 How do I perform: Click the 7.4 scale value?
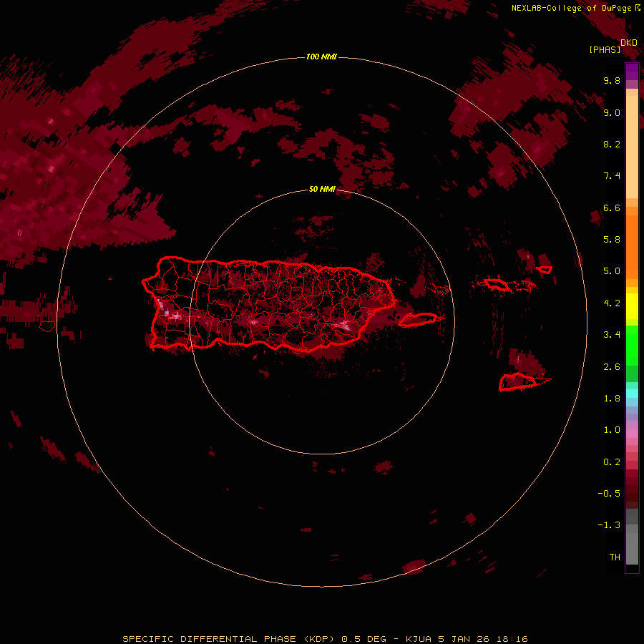612,176
